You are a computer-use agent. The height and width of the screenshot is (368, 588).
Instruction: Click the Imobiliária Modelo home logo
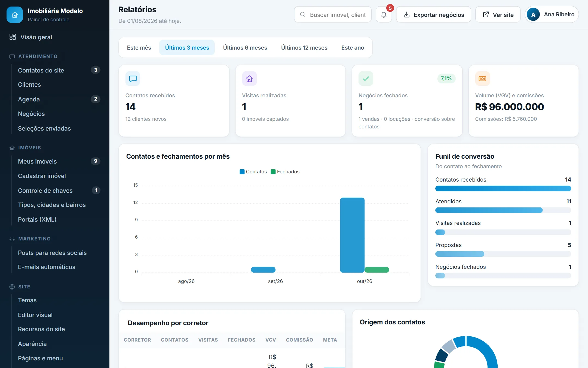point(15,15)
